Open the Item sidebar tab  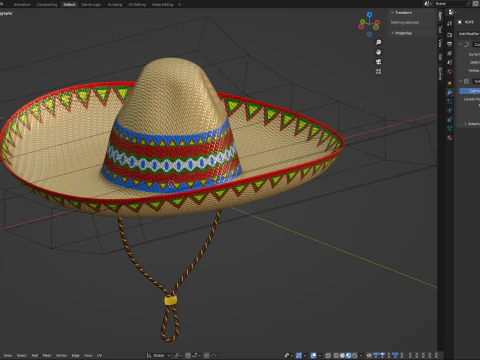click(440, 16)
